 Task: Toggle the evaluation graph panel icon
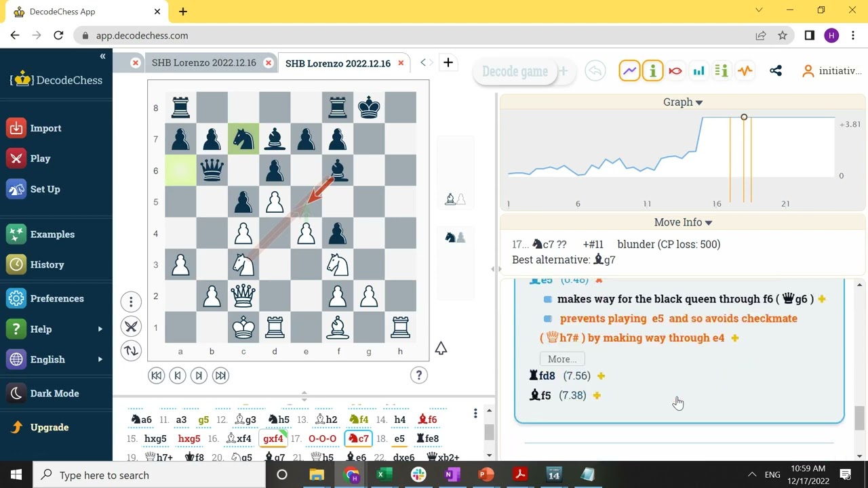click(629, 71)
